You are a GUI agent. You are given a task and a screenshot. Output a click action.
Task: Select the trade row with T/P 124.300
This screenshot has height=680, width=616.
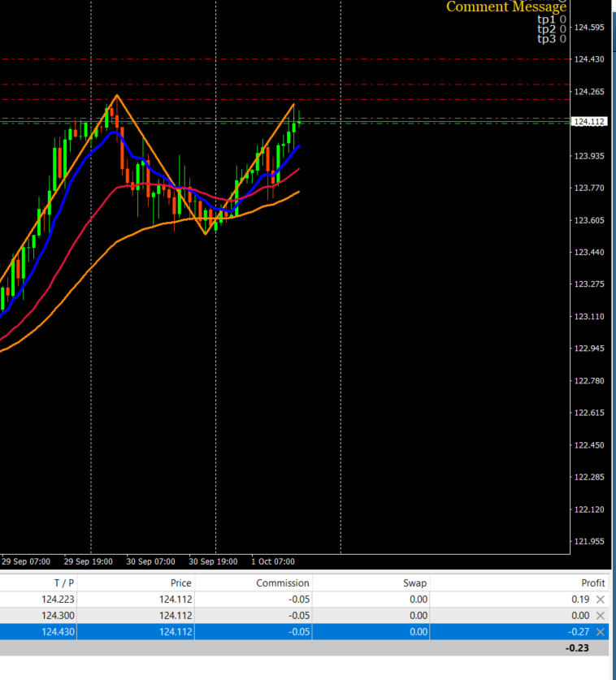point(304,615)
